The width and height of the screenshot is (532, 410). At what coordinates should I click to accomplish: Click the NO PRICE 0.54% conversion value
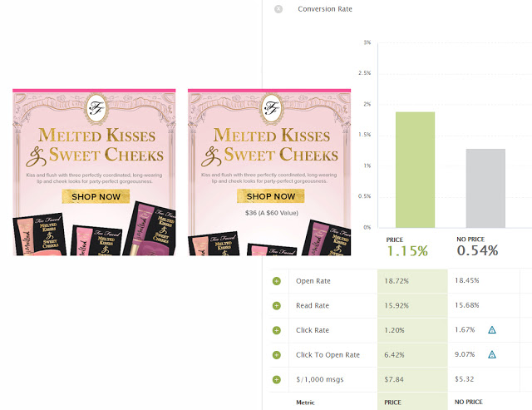[x=477, y=251]
